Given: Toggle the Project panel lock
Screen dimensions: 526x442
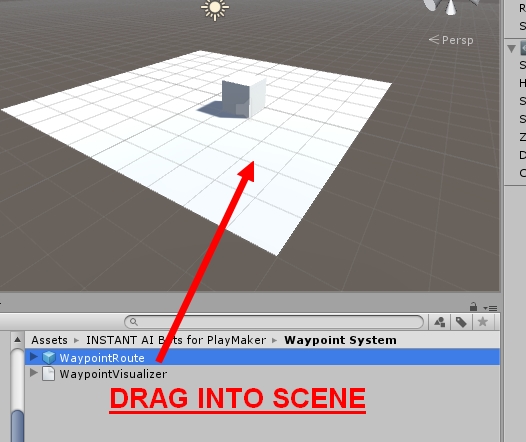Looking at the screenshot, I should click(x=473, y=306).
